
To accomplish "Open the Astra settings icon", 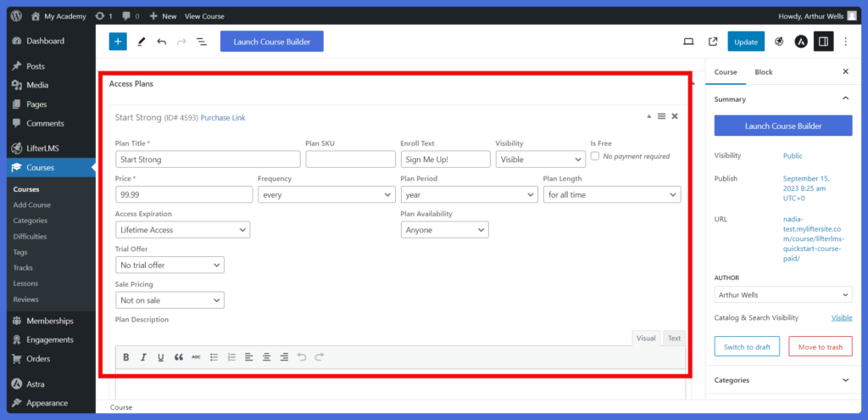I will point(801,42).
